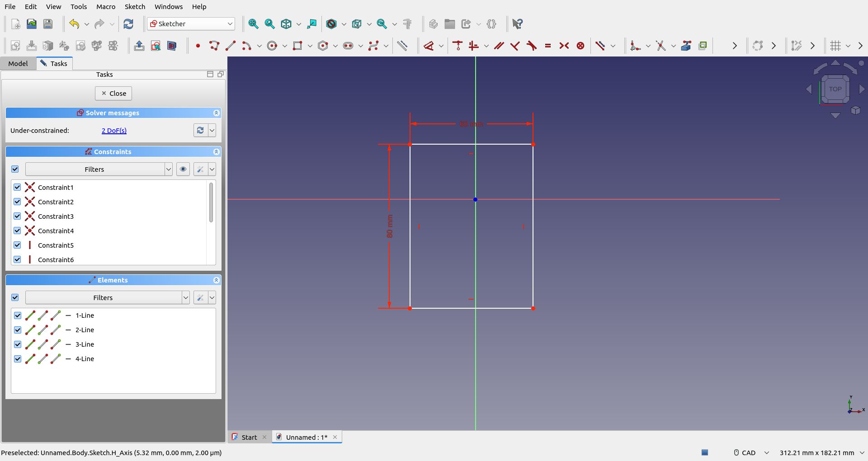Switch to the Start document tab

249,437
